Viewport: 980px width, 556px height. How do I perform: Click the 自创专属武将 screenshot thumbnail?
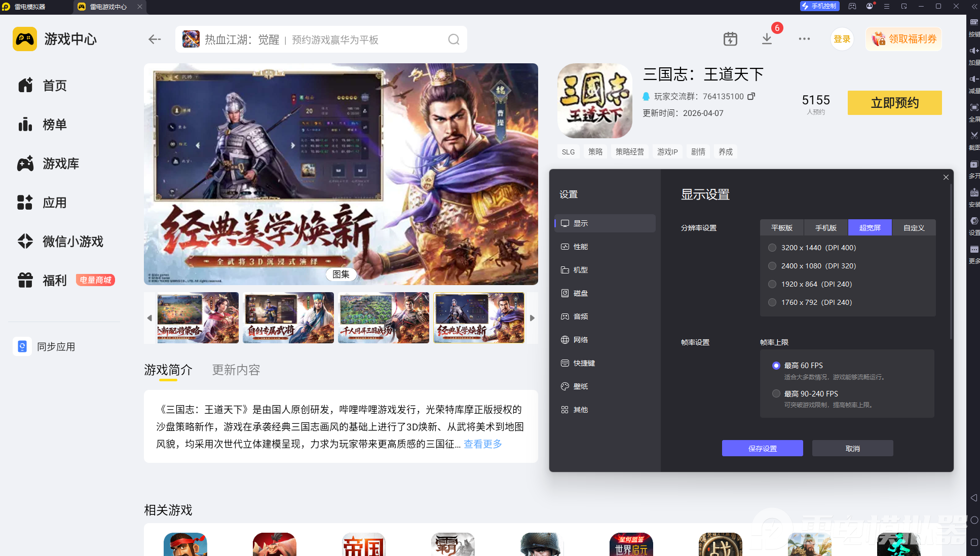tap(288, 318)
